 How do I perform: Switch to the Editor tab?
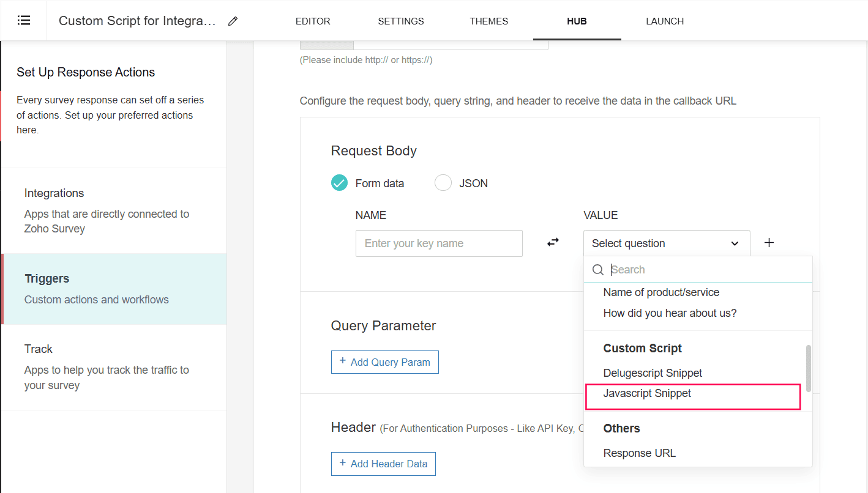(313, 21)
